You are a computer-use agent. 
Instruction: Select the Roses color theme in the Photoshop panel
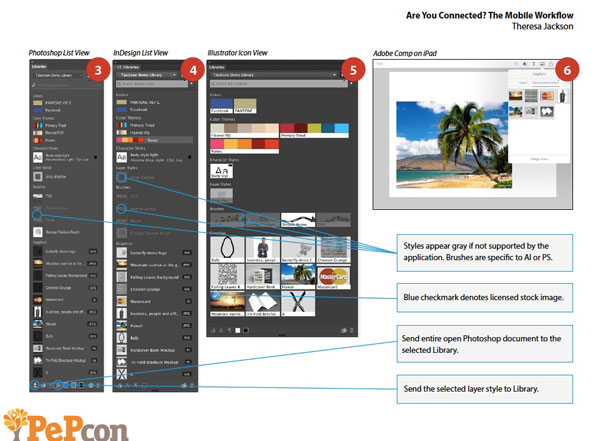(44, 140)
